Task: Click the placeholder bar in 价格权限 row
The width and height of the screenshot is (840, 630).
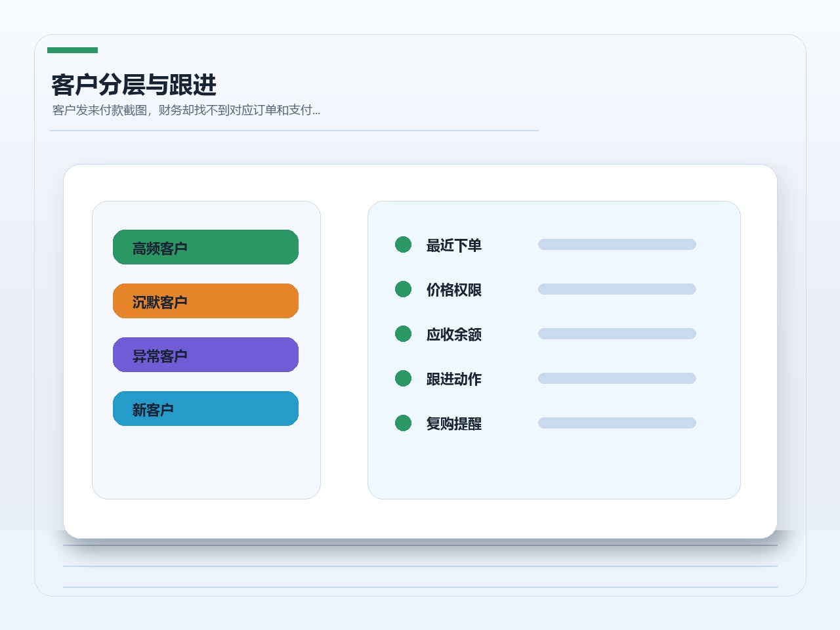Action: 617,289
